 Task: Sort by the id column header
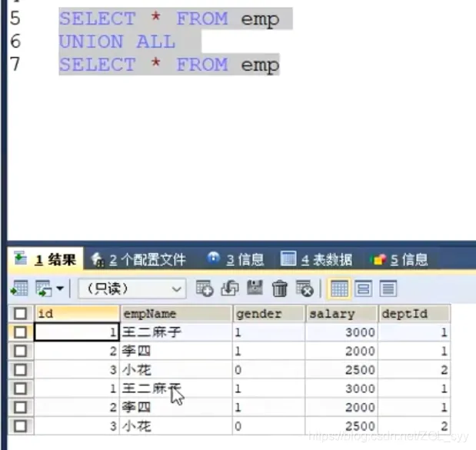coord(77,314)
